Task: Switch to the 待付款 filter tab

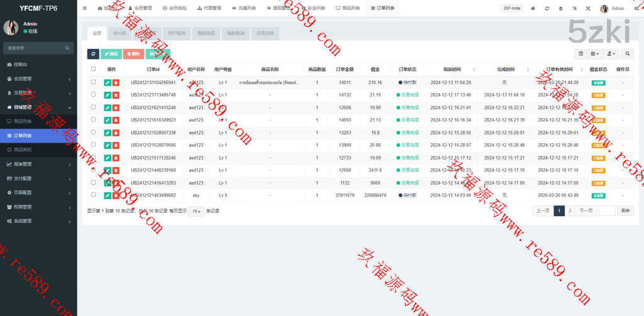Action: click(118, 33)
